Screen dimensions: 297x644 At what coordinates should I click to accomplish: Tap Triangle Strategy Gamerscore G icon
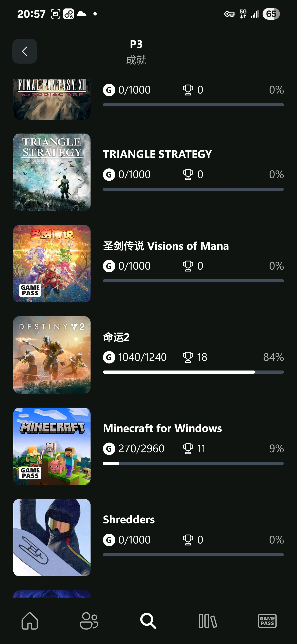tap(109, 174)
